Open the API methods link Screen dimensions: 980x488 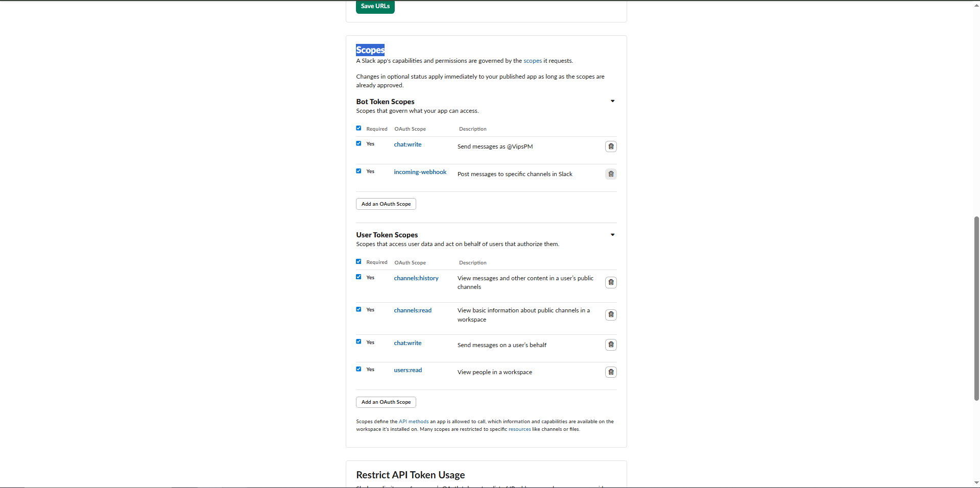413,422
